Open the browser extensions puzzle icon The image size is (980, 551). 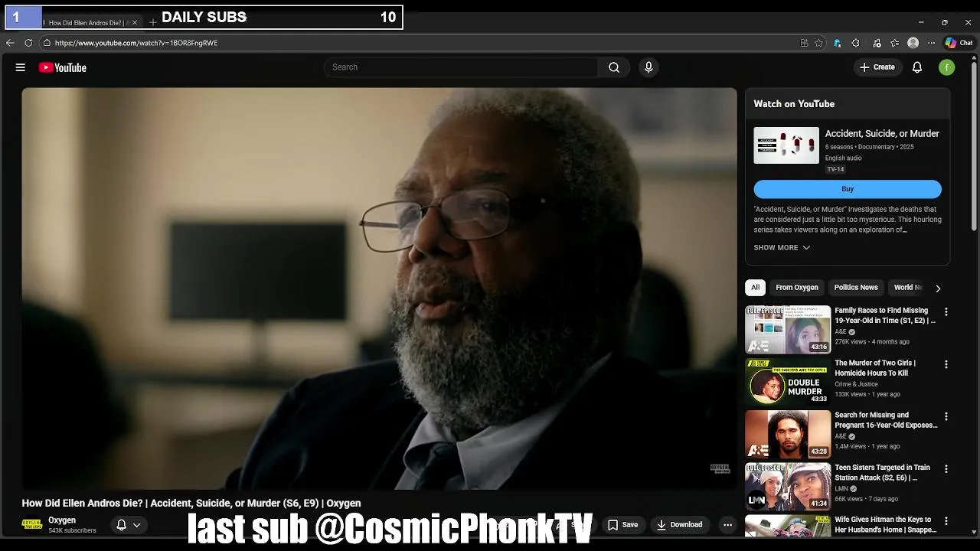point(856,43)
